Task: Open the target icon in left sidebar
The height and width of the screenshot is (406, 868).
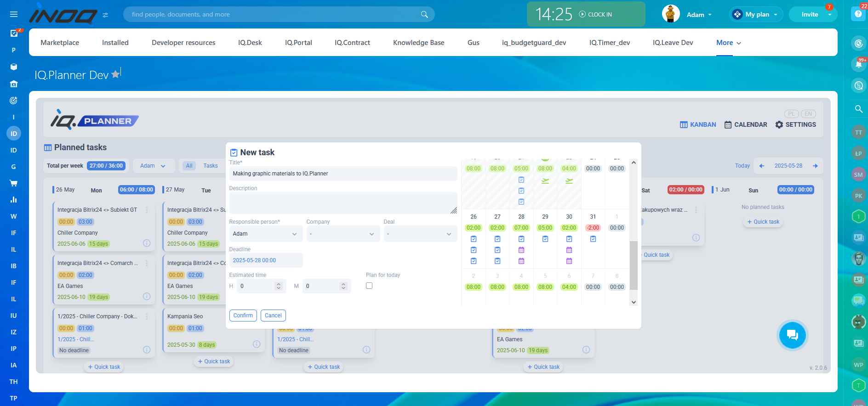Action: click(x=14, y=100)
